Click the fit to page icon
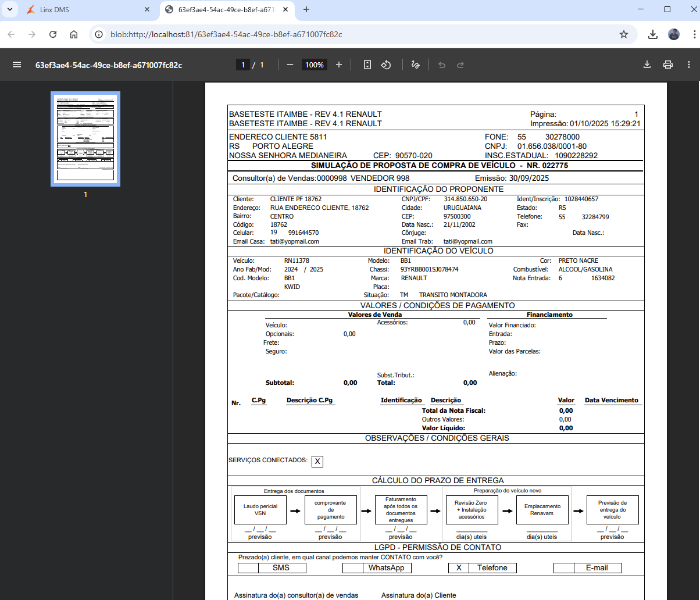The width and height of the screenshot is (700, 600). point(367,65)
